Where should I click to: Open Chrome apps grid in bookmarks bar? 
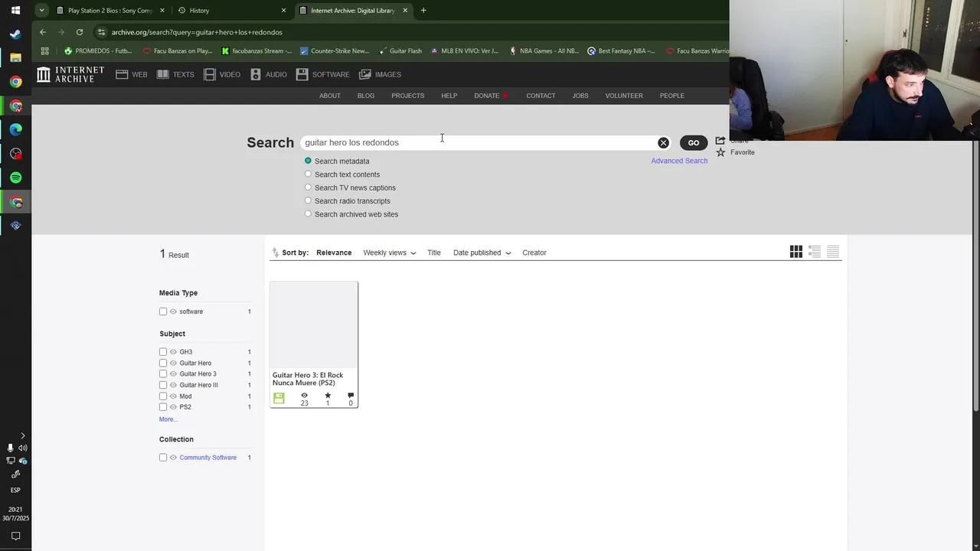click(x=45, y=51)
